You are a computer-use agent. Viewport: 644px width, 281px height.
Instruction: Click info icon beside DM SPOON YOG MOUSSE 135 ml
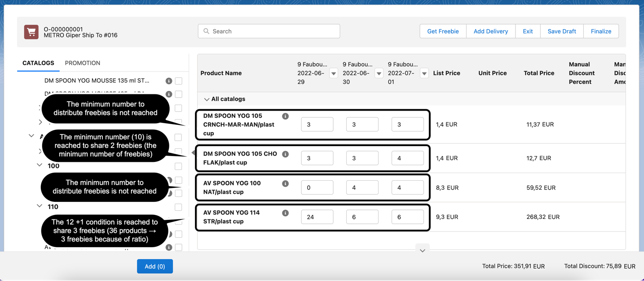(x=169, y=81)
